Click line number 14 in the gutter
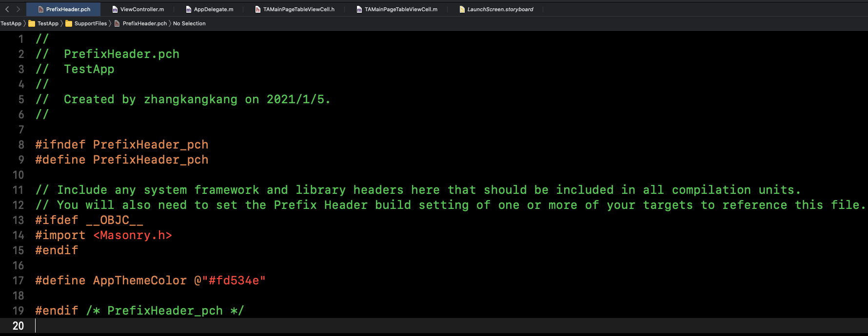This screenshot has width=868, height=336. pyautogui.click(x=18, y=235)
